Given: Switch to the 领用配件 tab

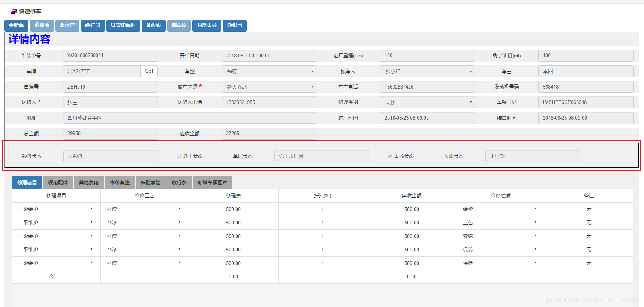Looking at the screenshot, I should pyautogui.click(x=58, y=182).
